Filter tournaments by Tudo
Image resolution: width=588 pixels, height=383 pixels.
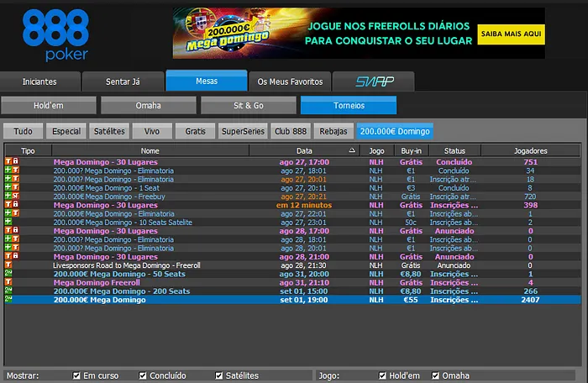24,131
